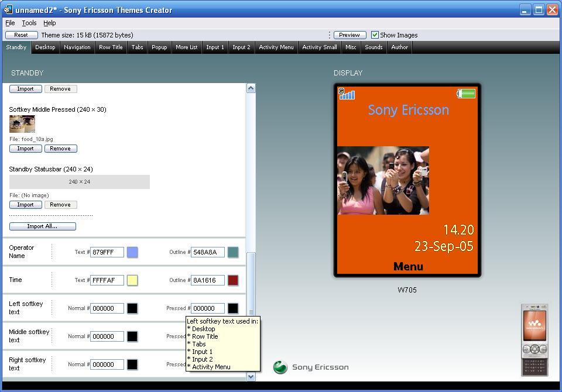The image size is (562, 392).
Task: Click the Left softkey normal color swatch
Action: click(x=132, y=308)
